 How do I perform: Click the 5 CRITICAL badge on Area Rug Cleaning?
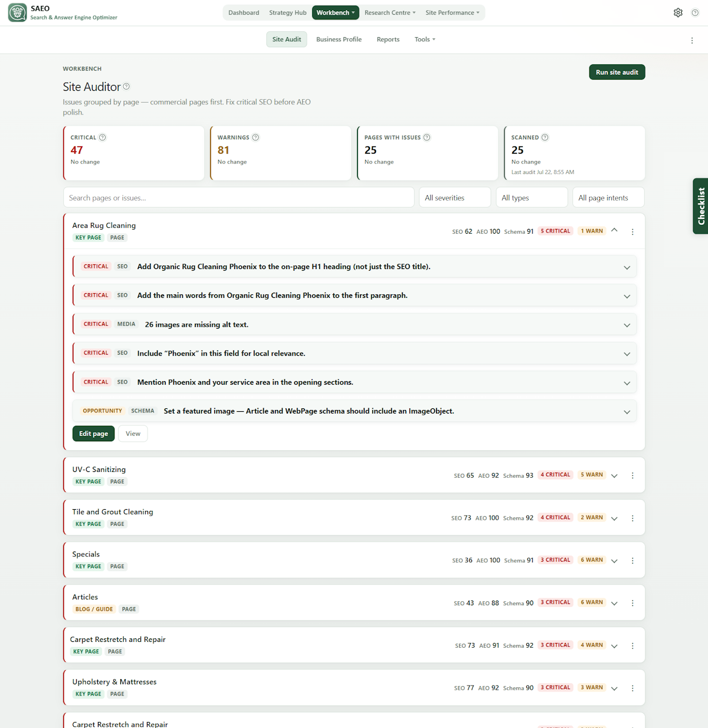coord(556,231)
